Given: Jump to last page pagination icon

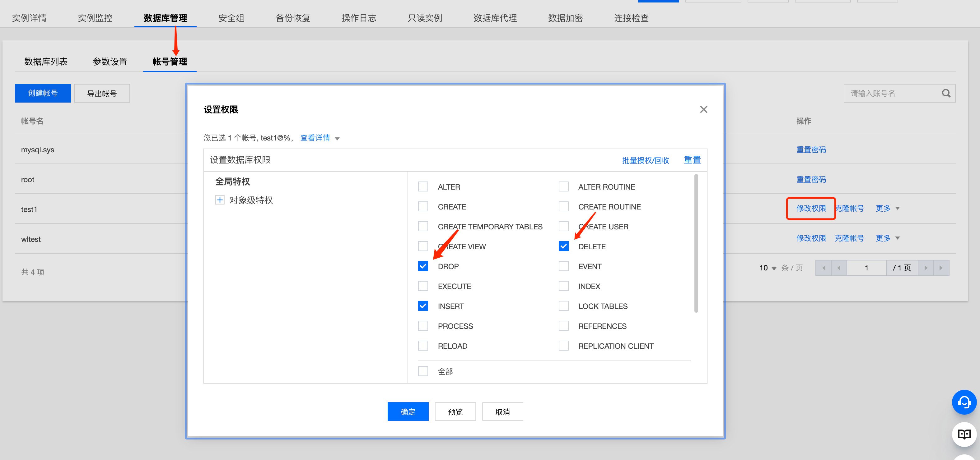Looking at the screenshot, I should [941, 268].
